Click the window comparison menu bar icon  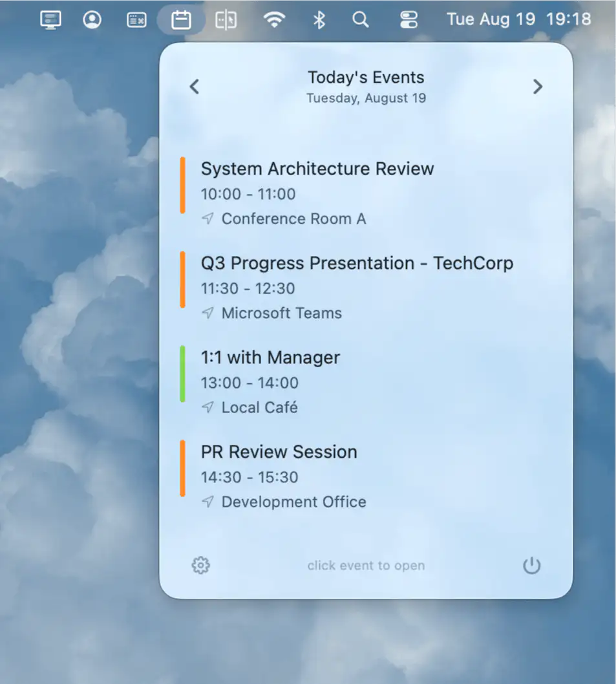226,19
